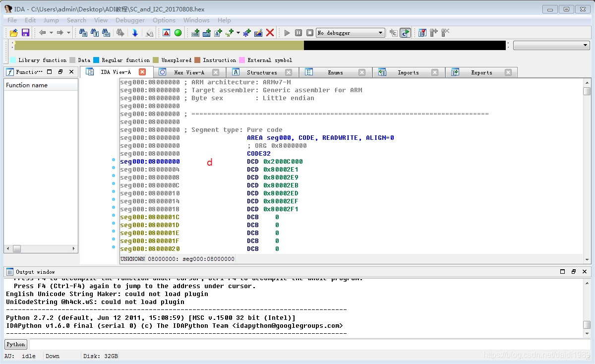The height and width of the screenshot is (364, 595).
Task: Expand the dropdown right of the navigation band
Action: click(x=585, y=45)
